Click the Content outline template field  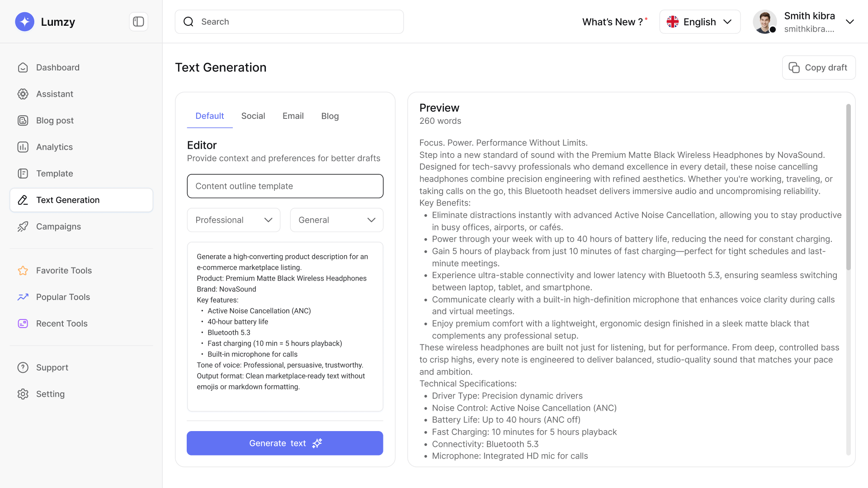click(x=285, y=186)
